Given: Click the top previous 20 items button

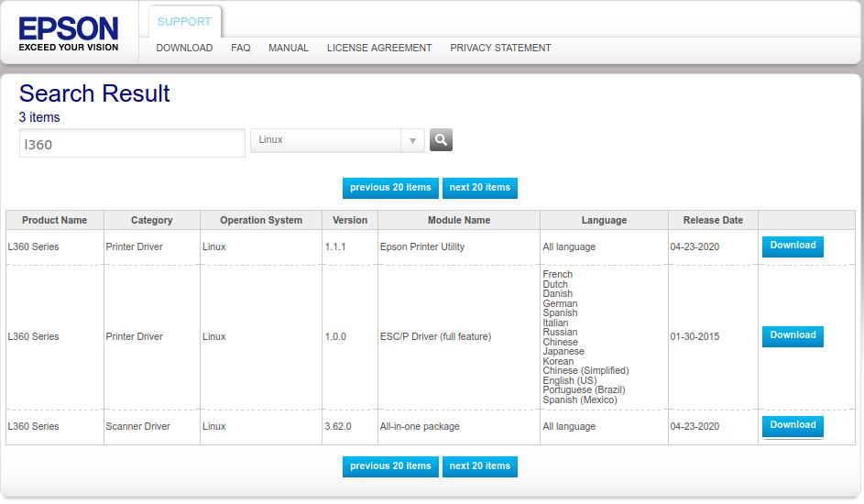Looking at the screenshot, I should [390, 188].
